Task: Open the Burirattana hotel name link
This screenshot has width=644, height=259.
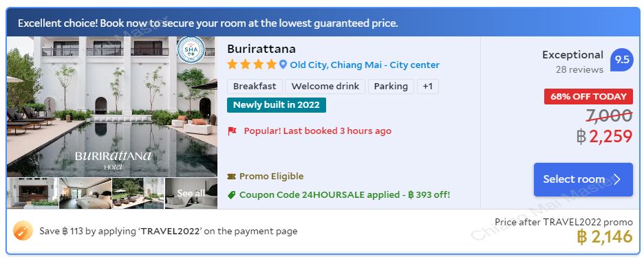Action: [261, 49]
